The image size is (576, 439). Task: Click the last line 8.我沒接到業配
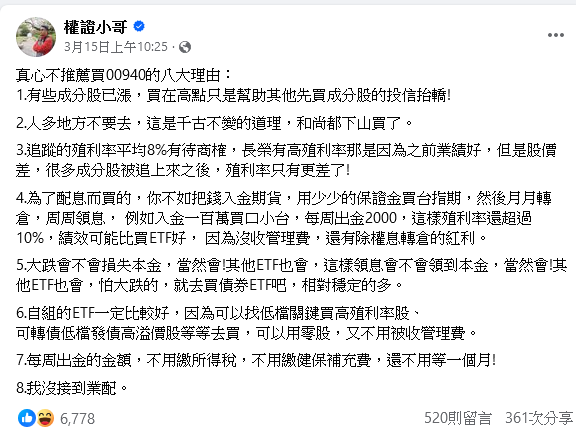coord(72,388)
